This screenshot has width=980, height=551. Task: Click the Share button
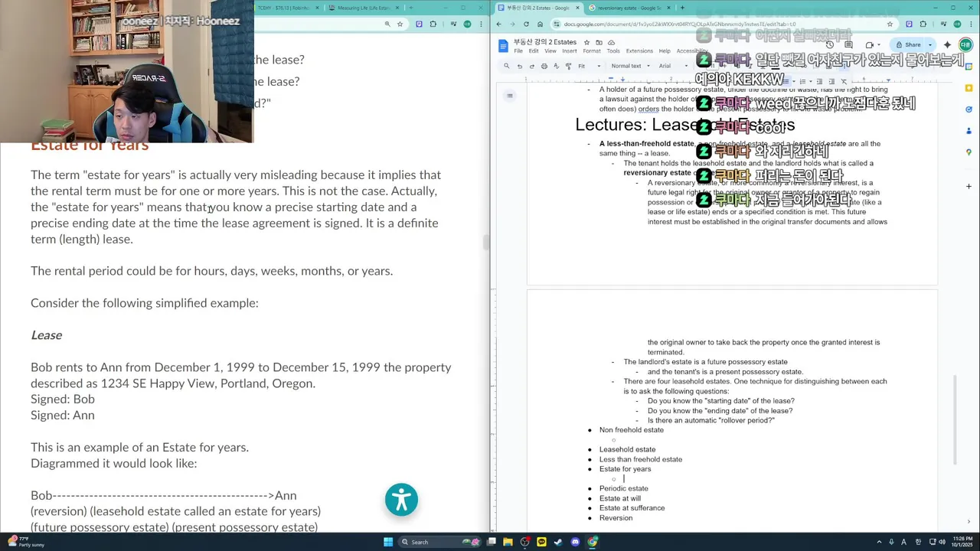click(x=909, y=44)
